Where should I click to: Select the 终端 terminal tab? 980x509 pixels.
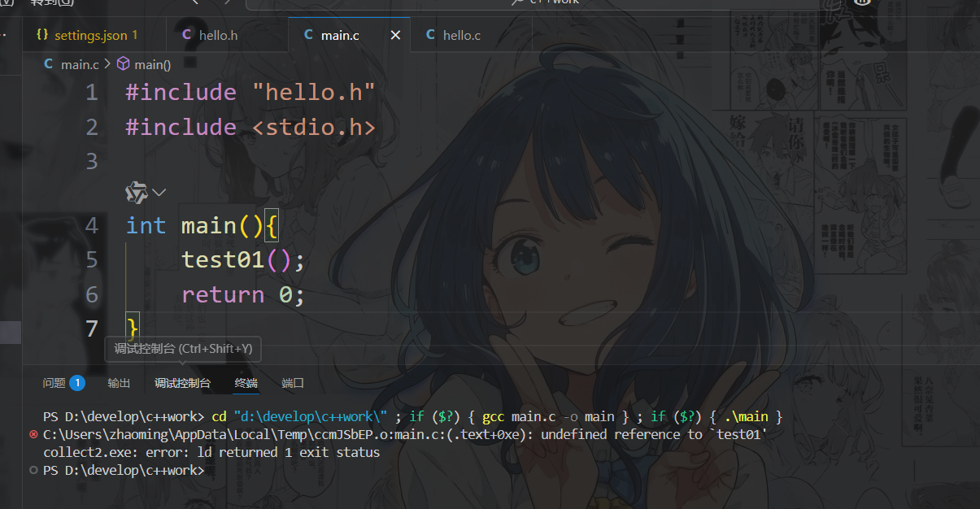point(246,383)
